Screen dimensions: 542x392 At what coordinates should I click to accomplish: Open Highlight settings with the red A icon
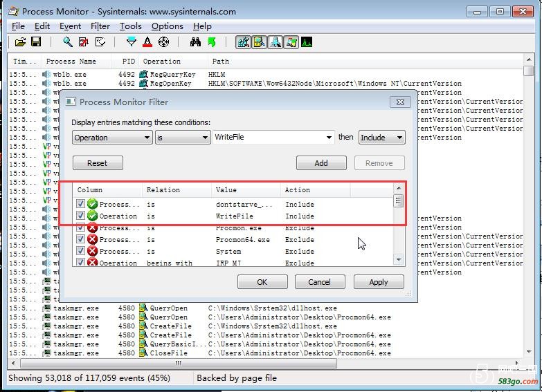click(147, 42)
